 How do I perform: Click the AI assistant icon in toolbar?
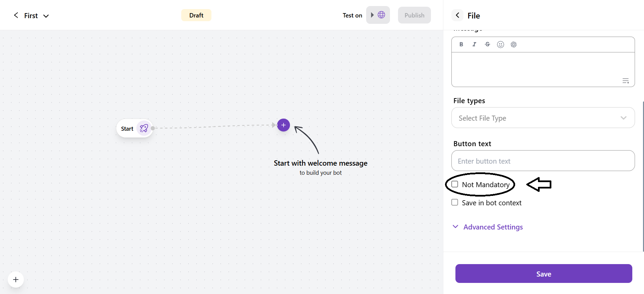point(513,44)
